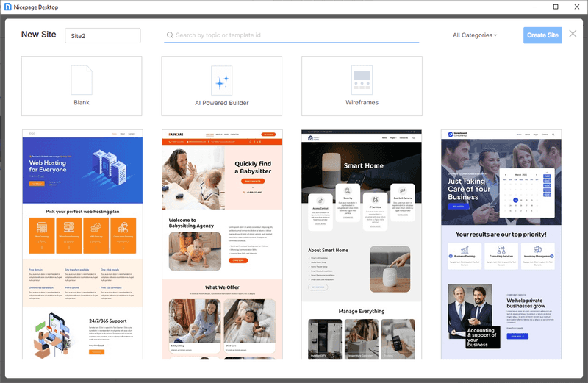
Task: Choose the Wireframes layout icon
Action: pyautogui.click(x=362, y=80)
